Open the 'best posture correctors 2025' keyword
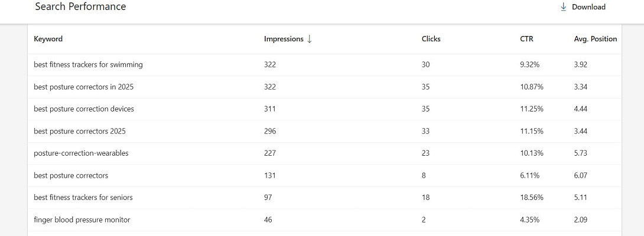This screenshot has width=644, height=236. pyautogui.click(x=79, y=131)
